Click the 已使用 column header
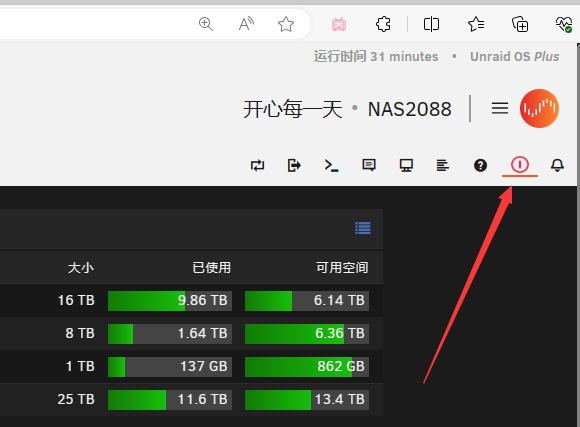The width and height of the screenshot is (580, 427). 212,268
